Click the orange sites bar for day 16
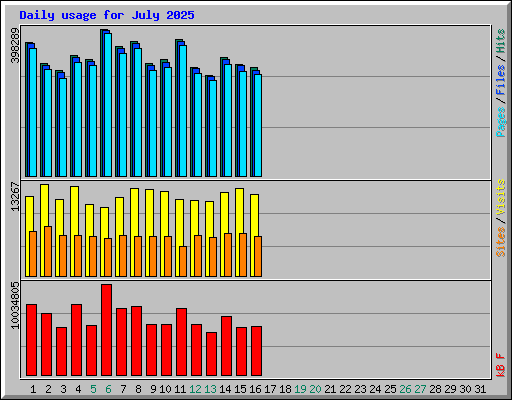This screenshot has width=512, height=400. coord(258,256)
